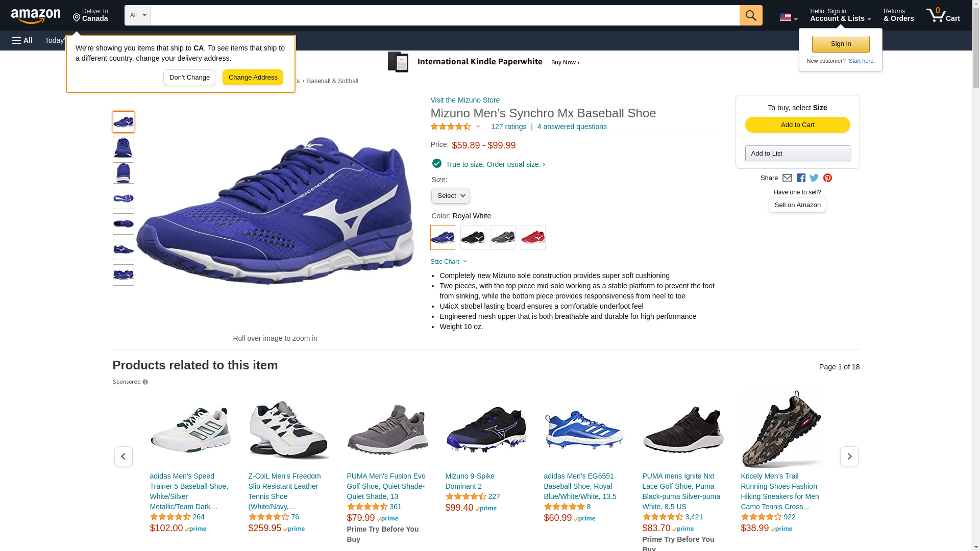Click the Amazon logo
Screen dimensions: 980x551
click(x=36, y=16)
